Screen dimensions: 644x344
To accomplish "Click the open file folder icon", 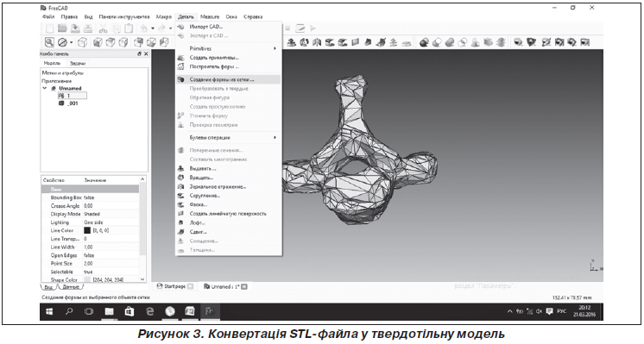I will (x=62, y=28).
